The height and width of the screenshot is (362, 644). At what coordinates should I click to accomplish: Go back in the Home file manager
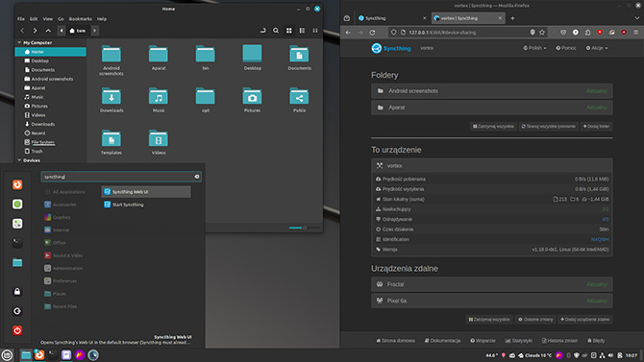[23, 31]
